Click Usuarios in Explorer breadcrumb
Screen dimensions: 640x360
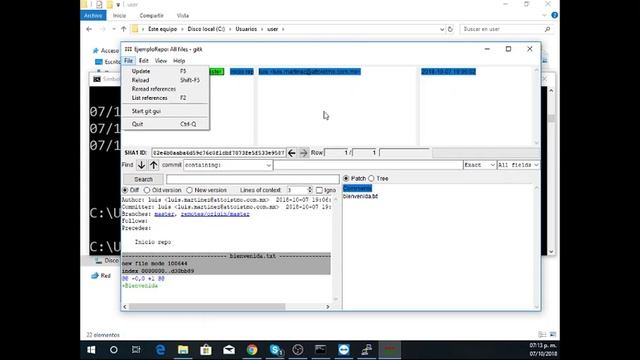coord(246,29)
